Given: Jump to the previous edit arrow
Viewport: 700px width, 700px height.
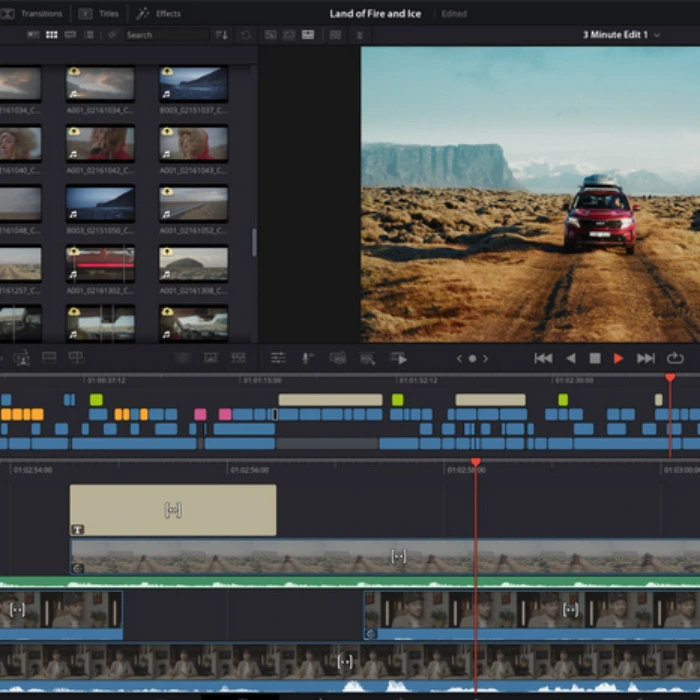Looking at the screenshot, I should pyautogui.click(x=459, y=358).
